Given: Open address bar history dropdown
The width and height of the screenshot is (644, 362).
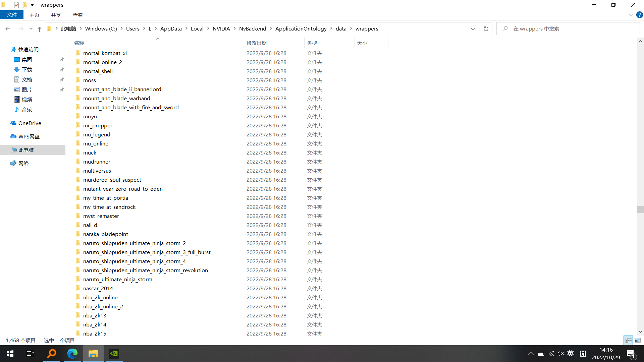Looking at the screenshot, I should point(473,29).
